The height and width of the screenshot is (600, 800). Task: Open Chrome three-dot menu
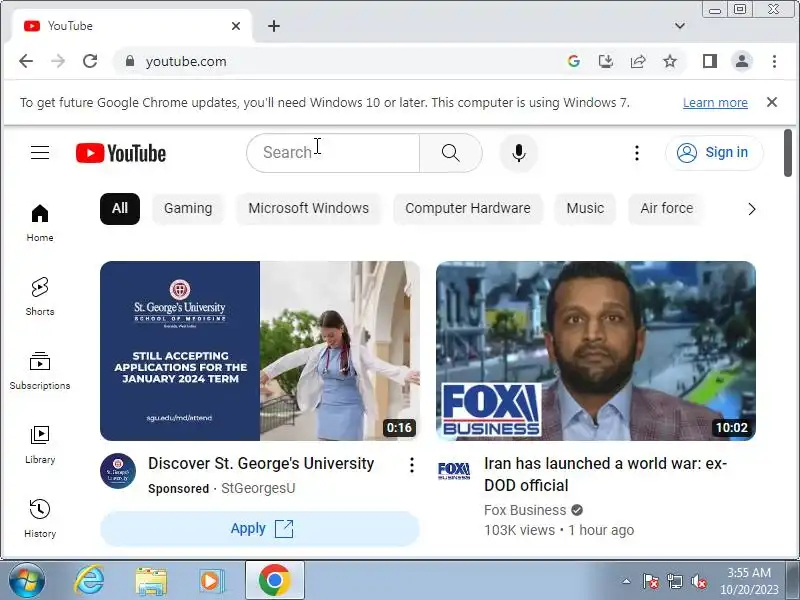(x=774, y=61)
